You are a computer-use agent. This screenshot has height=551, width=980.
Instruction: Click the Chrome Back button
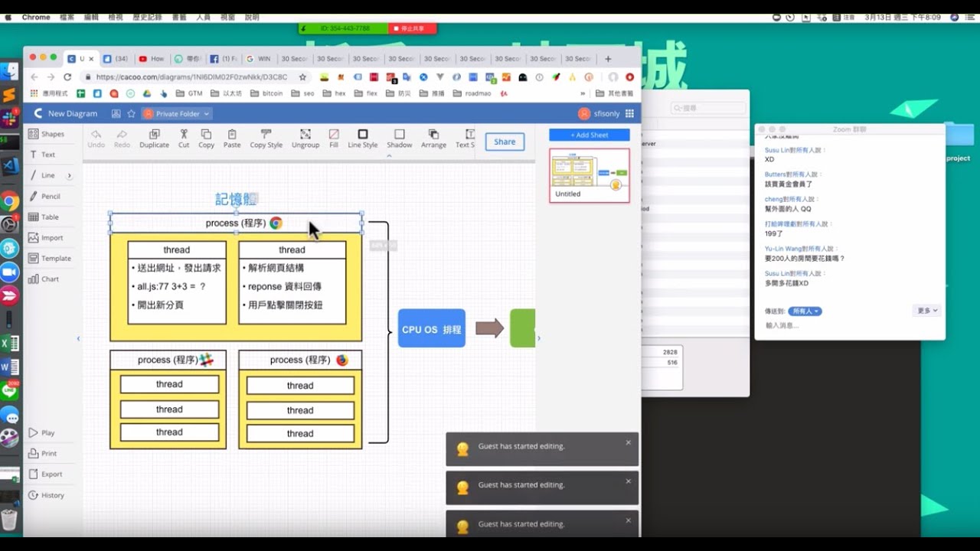pyautogui.click(x=34, y=77)
